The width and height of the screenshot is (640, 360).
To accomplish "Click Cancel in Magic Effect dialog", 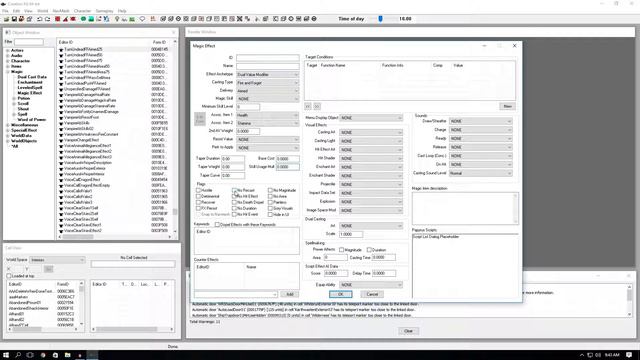I will coord(372,294).
